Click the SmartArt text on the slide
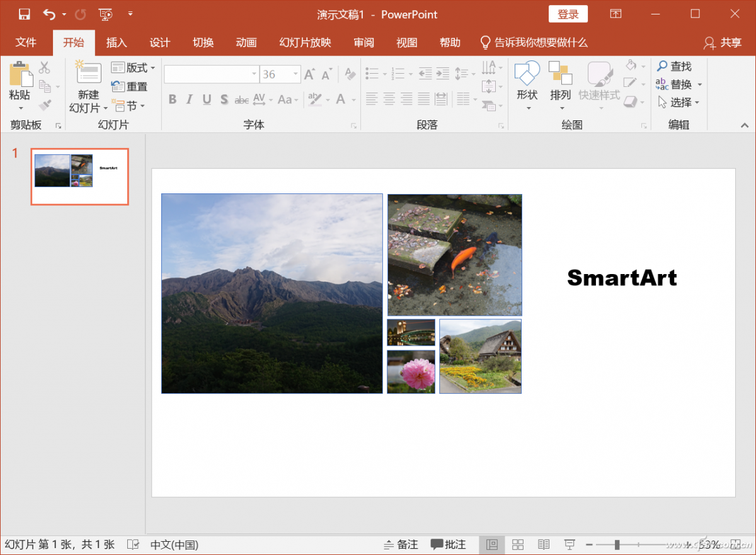The image size is (756, 555). click(622, 278)
